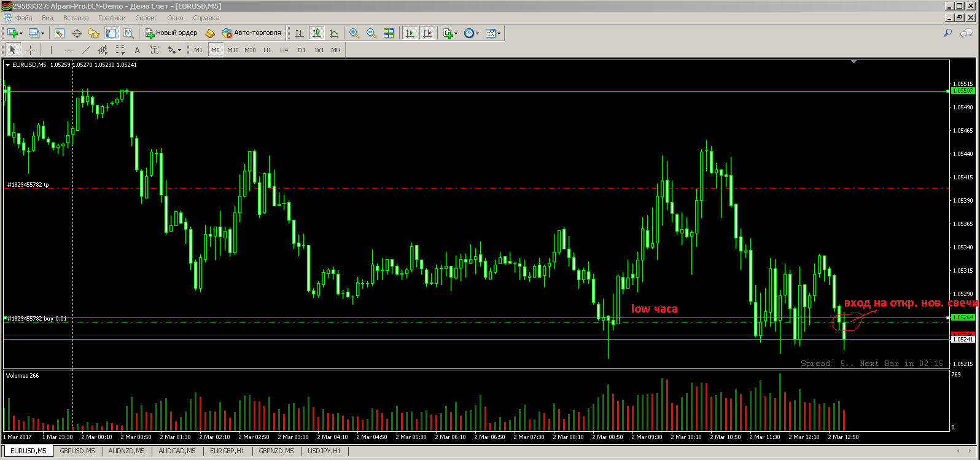The height and width of the screenshot is (460, 980).
Task: Switch to the EURGBP,H1 chart tab
Action: pyautogui.click(x=227, y=451)
